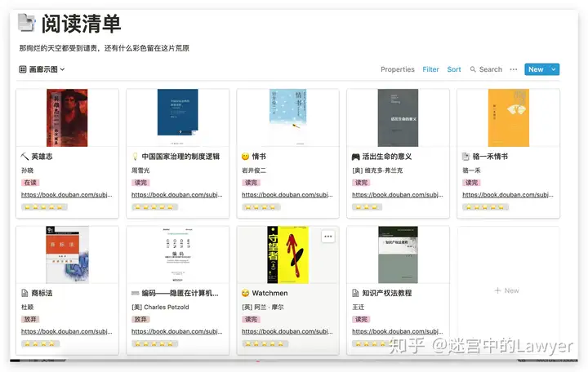Open the toolbar more-options ellipsis
This screenshot has width=588, height=372.
tap(514, 69)
